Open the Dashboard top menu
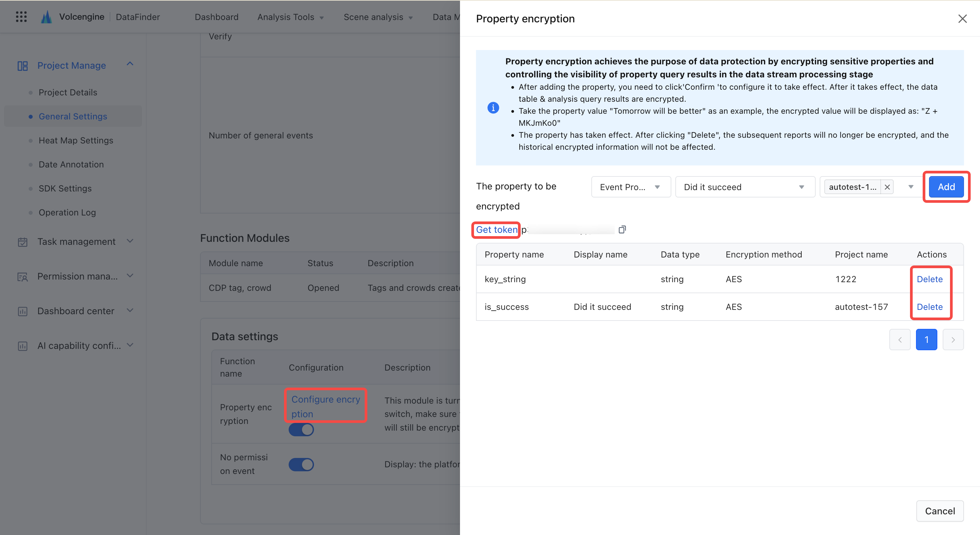Screen dimensions: 980x535 coord(216,17)
